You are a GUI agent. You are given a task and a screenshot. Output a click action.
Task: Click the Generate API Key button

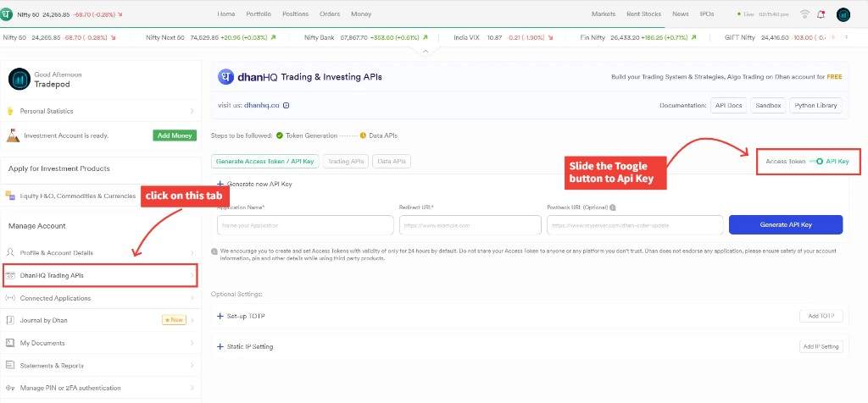coord(786,225)
